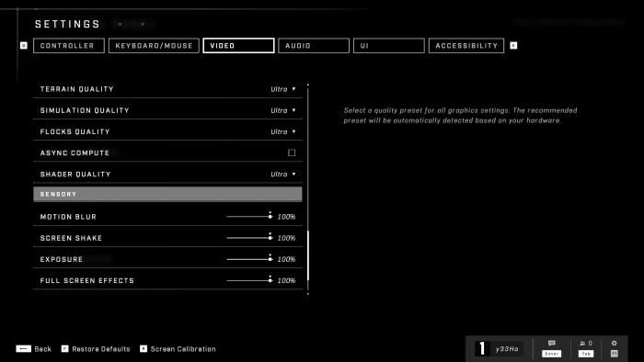The image size is (644, 362).
Task: Click the Restore Defaults key icon
Action: [x=65, y=349]
